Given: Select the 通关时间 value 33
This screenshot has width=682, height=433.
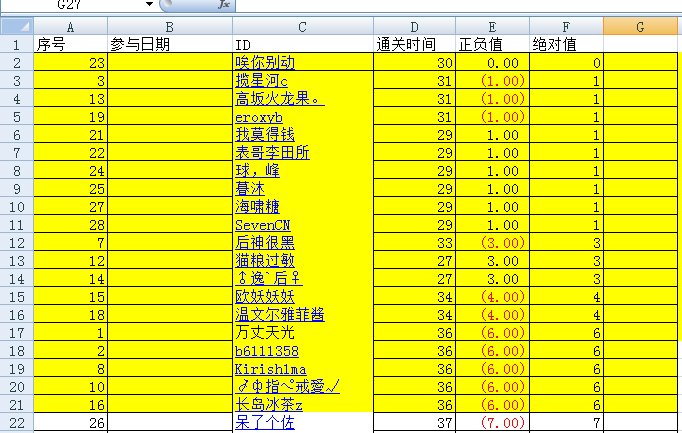Looking at the screenshot, I should click(x=415, y=243).
